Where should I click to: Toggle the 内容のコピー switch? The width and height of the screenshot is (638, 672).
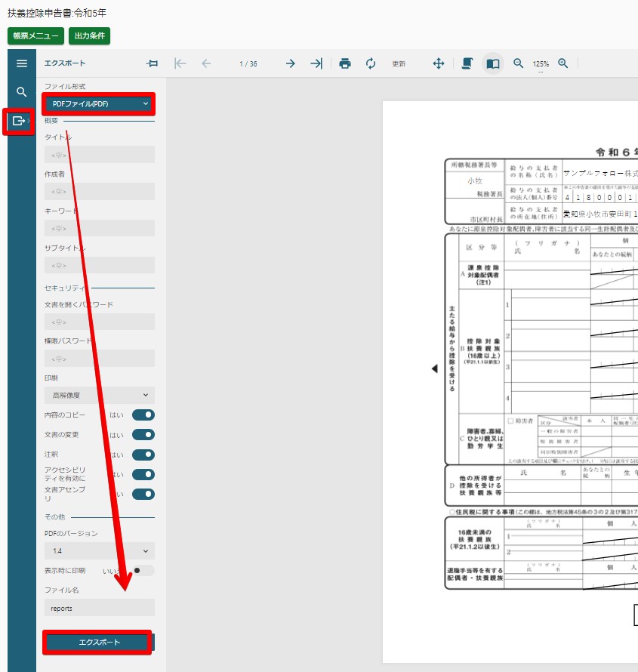tap(143, 415)
